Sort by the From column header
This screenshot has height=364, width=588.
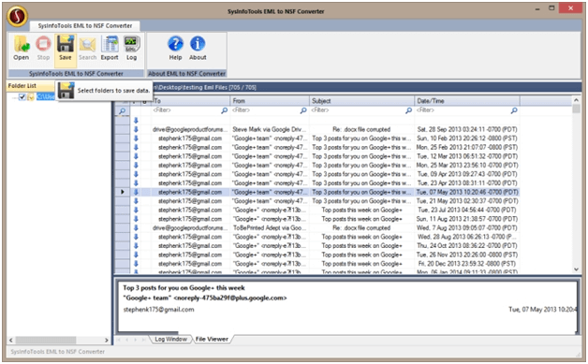[270, 101]
